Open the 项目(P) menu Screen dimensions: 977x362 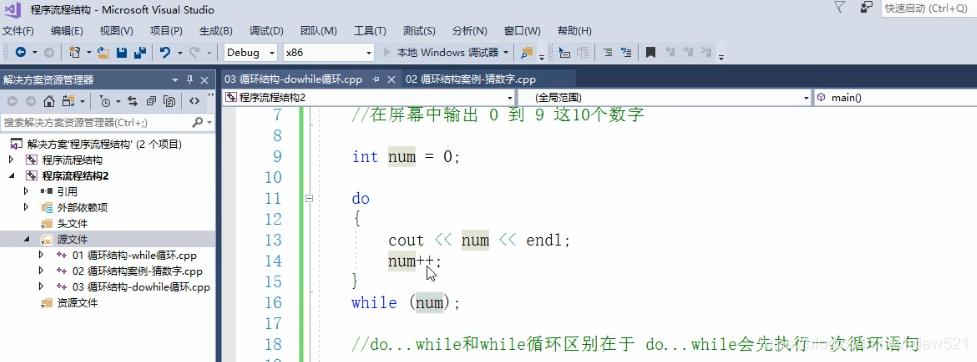166,31
